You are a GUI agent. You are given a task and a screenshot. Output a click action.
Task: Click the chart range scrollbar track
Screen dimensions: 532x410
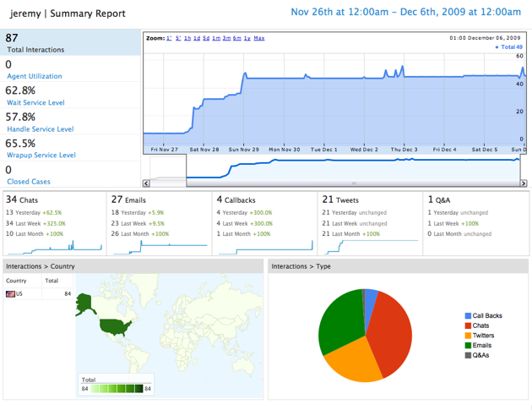tap(355, 183)
